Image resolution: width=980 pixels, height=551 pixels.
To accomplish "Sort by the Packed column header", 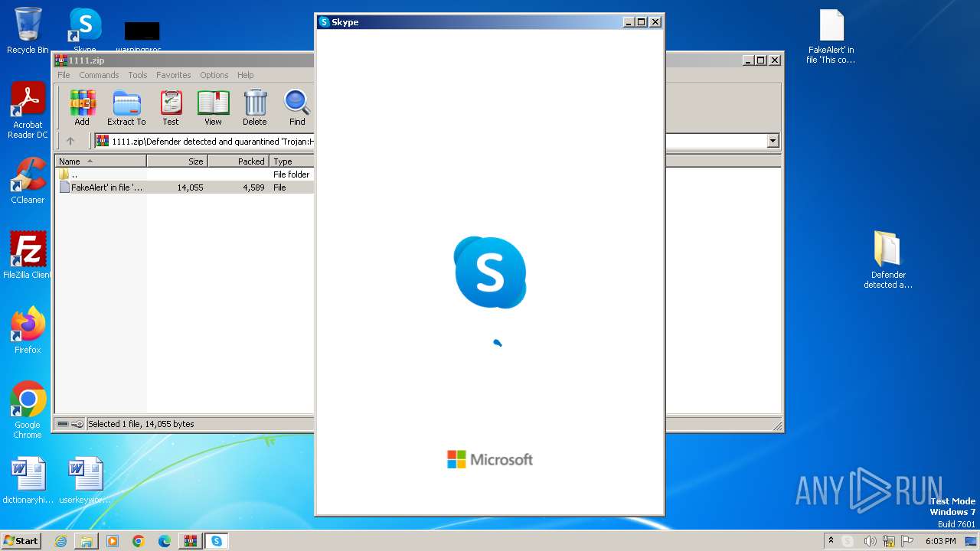I will coord(238,161).
